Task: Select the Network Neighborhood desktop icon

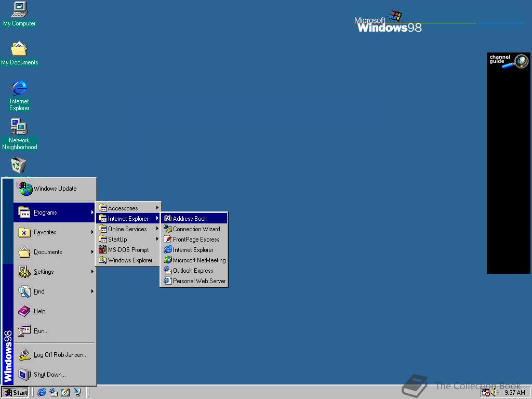Action: click(19, 134)
